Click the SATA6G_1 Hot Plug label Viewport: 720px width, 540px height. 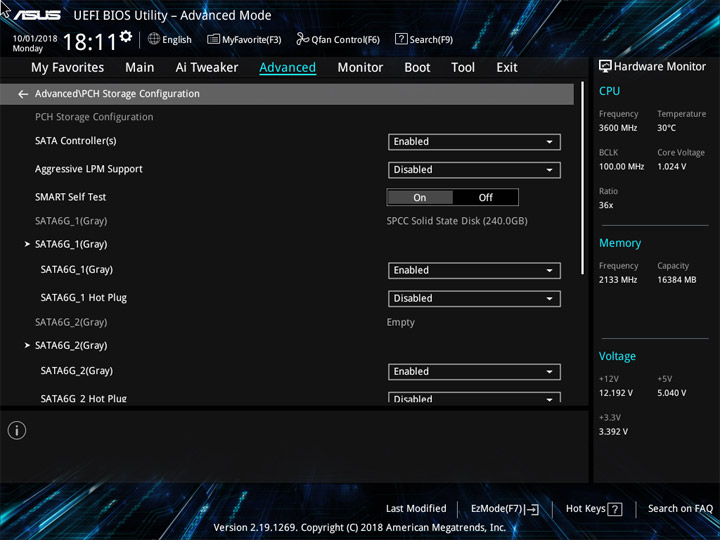pyautogui.click(x=84, y=298)
